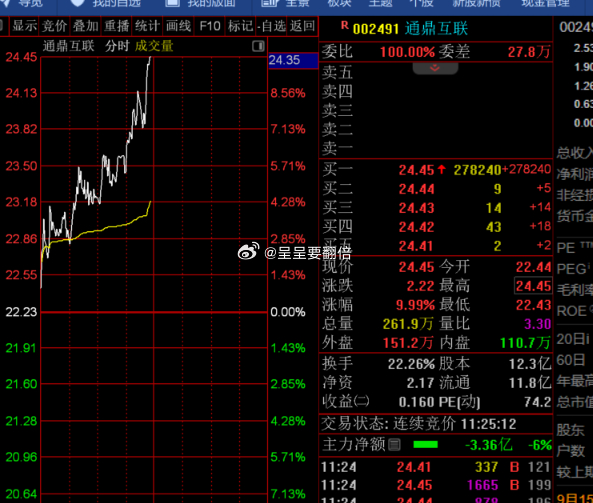
Task: Open 板块 in top navigation
Action: pyautogui.click(x=339, y=3)
